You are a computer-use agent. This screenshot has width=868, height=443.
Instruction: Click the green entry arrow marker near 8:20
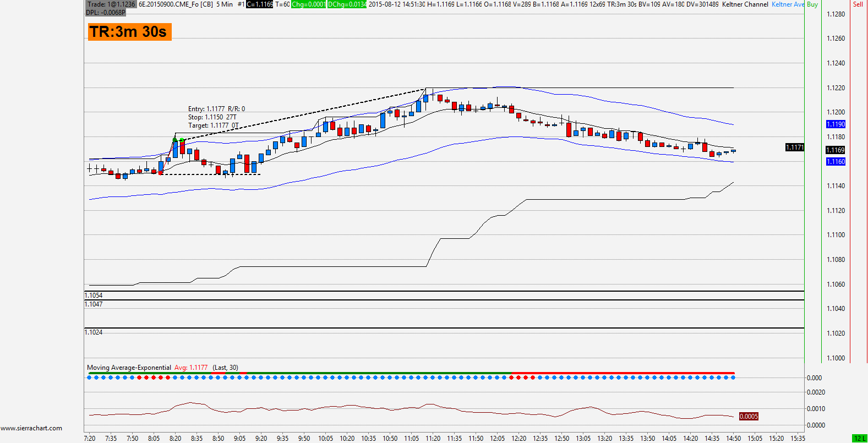[x=175, y=139]
